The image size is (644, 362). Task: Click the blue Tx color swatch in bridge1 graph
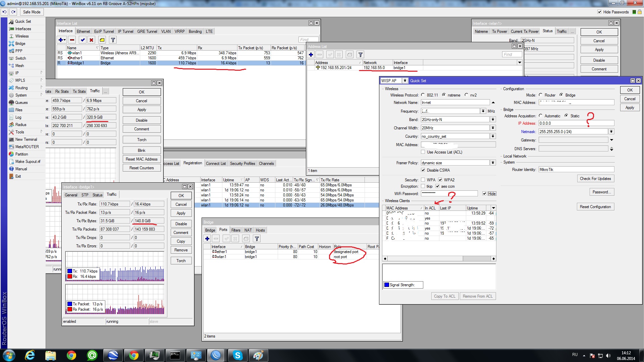click(x=70, y=271)
